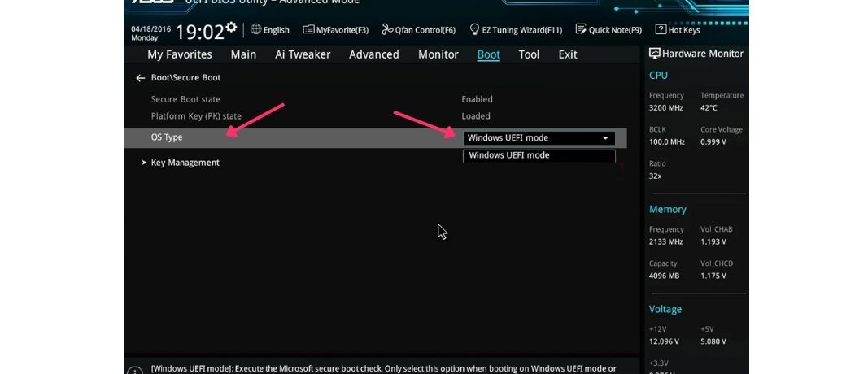Click the 4096 MB memory capacity value
Screen dimensions: 868x374
point(664,276)
